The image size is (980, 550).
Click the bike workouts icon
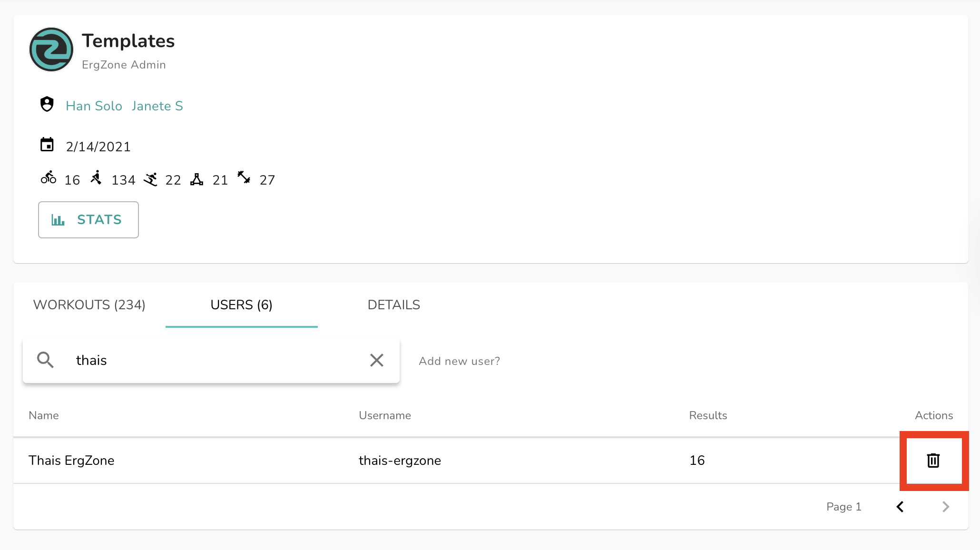click(x=49, y=178)
